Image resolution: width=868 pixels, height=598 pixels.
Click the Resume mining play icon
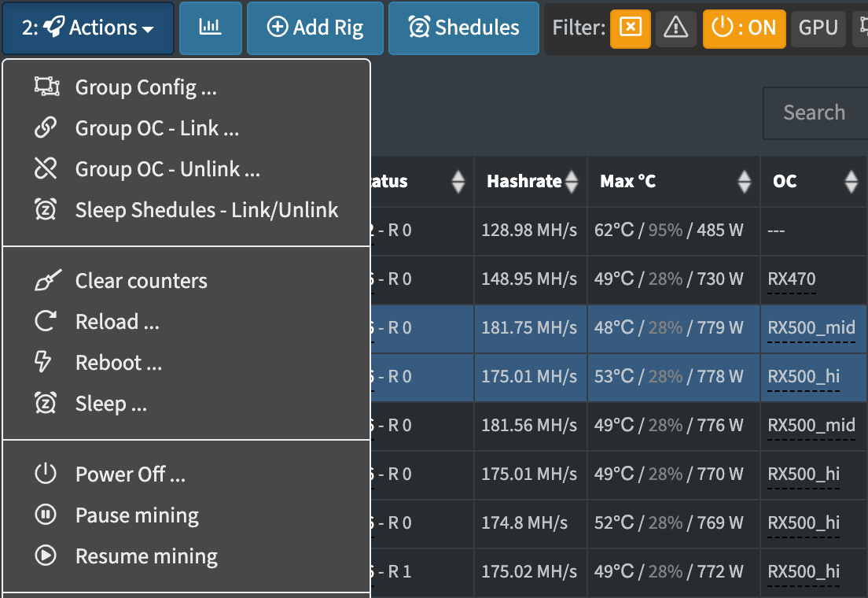point(46,556)
